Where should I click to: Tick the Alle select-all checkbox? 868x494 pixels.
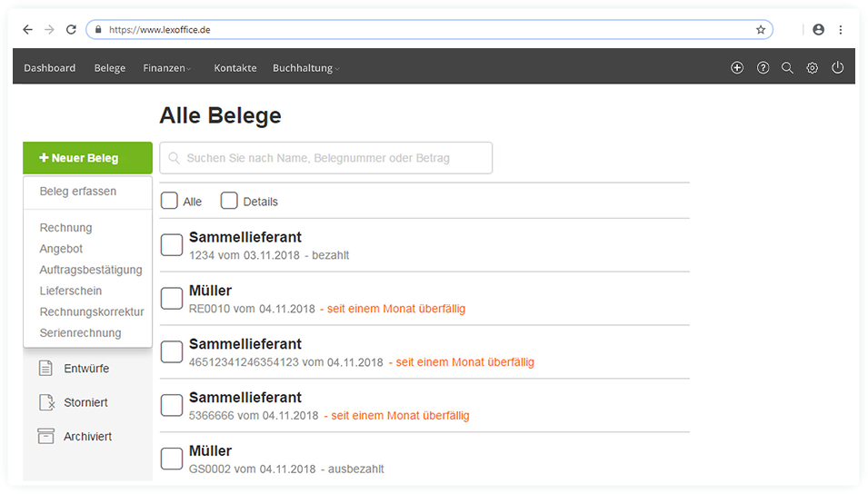coord(170,201)
